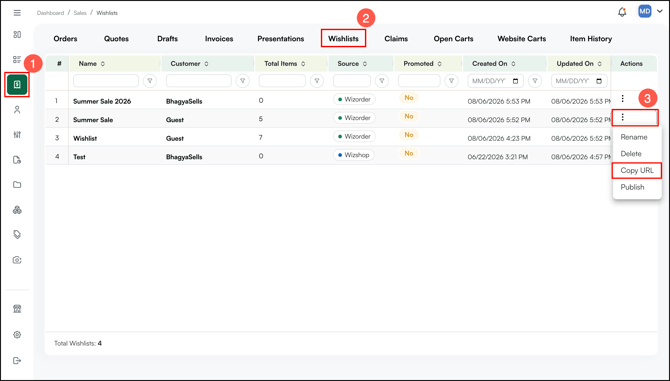The image size is (670, 381).
Task: Choose Copy URL from the actions menu
Action: (637, 170)
